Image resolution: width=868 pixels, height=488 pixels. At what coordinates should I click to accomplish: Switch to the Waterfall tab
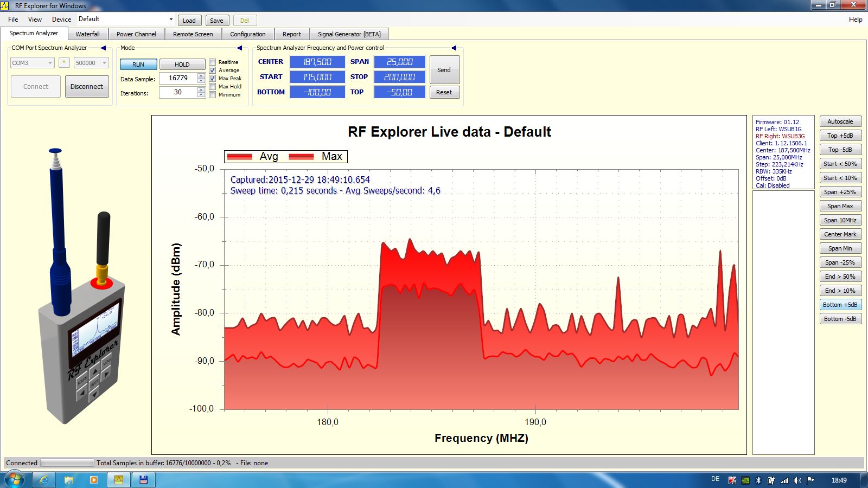87,34
